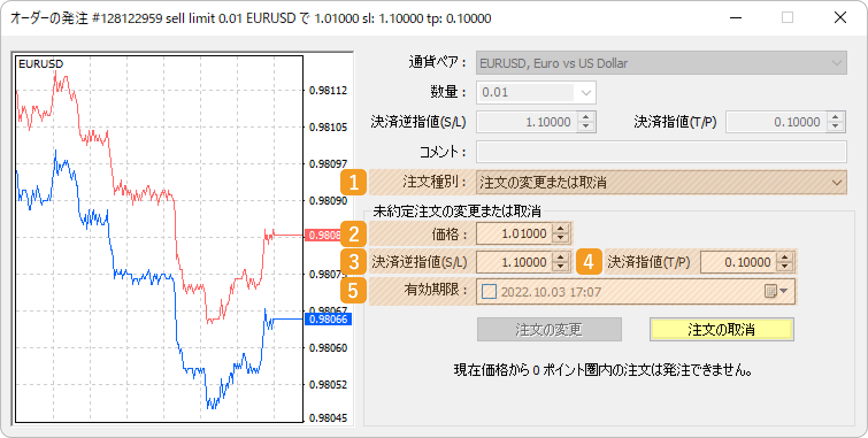Decrease lower 決済逆指値(S/L) with down arrow
Image resolution: width=868 pixels, height=438 pixels.
(561, 267)
